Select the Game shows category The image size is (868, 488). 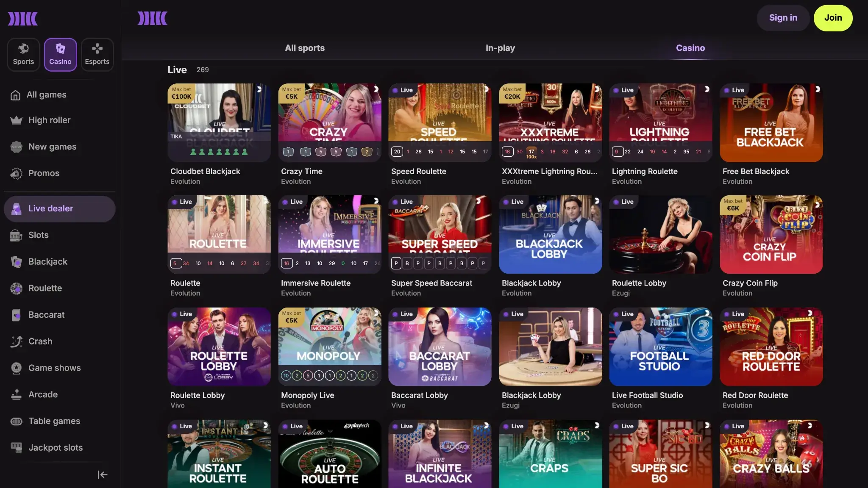[x=54, y=368]
